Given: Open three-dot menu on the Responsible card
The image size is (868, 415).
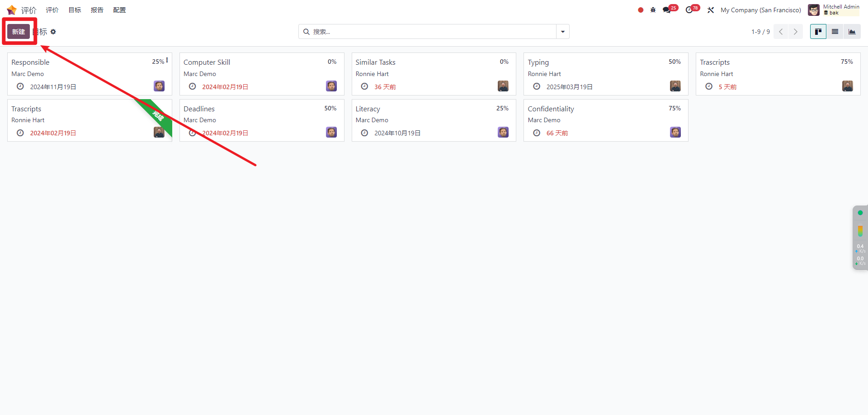Looking at the screenshot, I should [167, 60].
